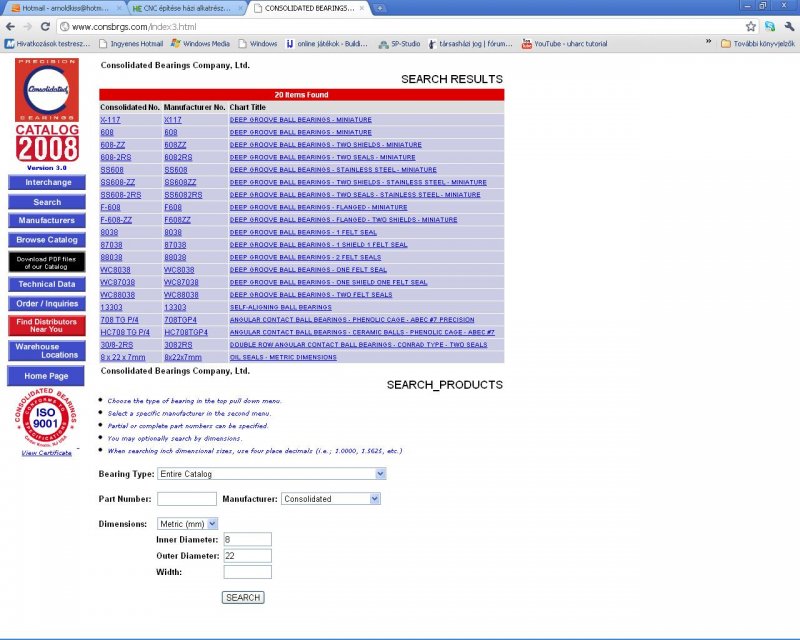Screen dimensions: 800x640
Task: Open the Skype extension icon
Action: 769,27
